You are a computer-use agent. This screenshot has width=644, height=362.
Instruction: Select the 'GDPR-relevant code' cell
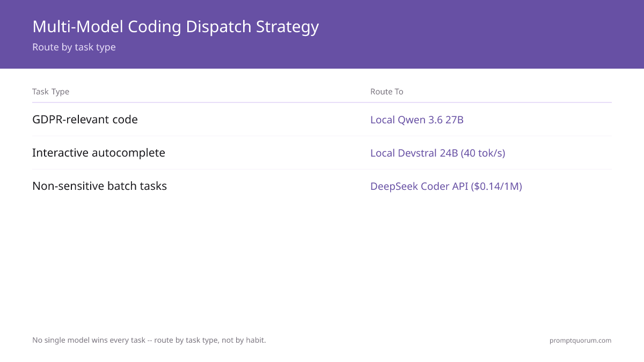[85, 120]
